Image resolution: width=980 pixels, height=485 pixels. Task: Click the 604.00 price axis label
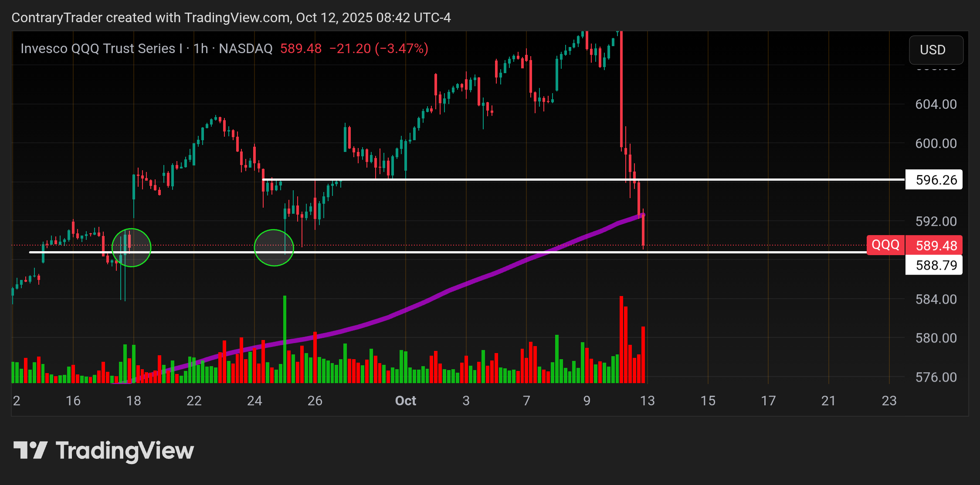936,104
